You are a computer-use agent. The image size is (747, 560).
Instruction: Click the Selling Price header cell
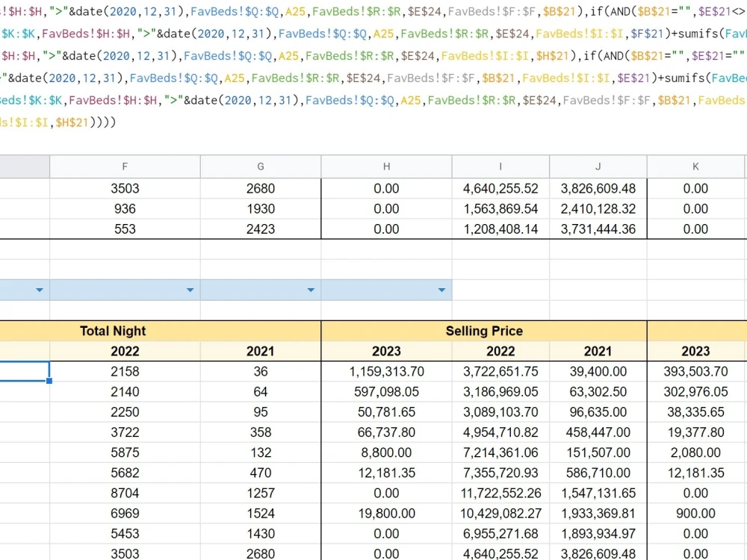(484, 331)
